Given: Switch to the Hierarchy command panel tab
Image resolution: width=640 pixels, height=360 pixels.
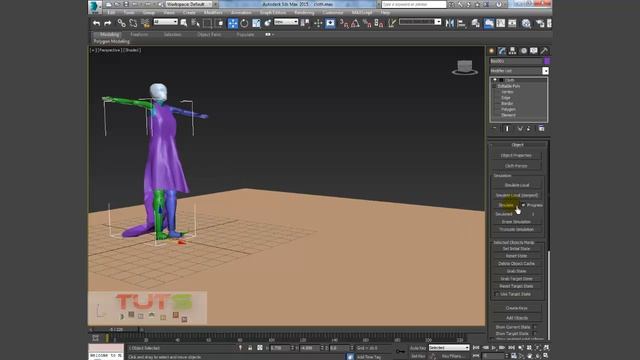Looking at the screenshot, I should (x=513, y=51).
